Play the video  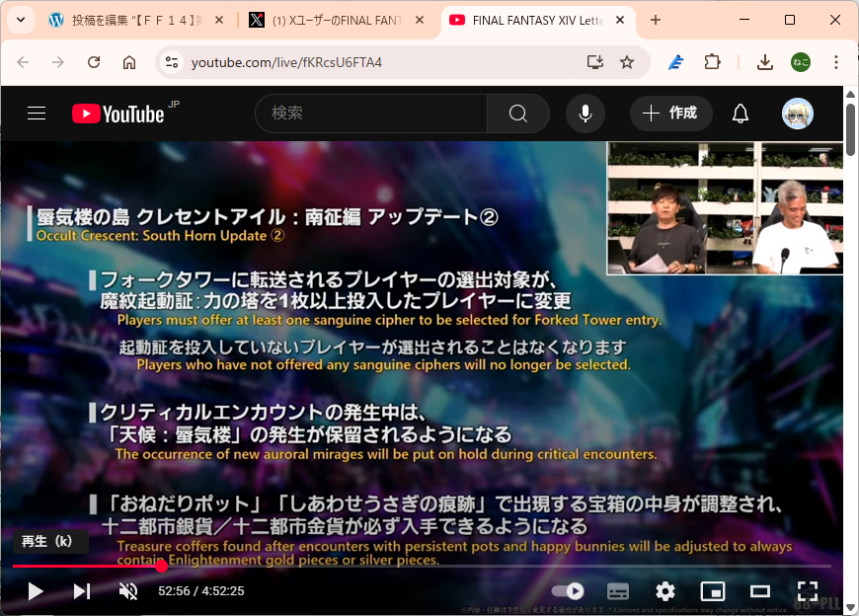(36, 591)
